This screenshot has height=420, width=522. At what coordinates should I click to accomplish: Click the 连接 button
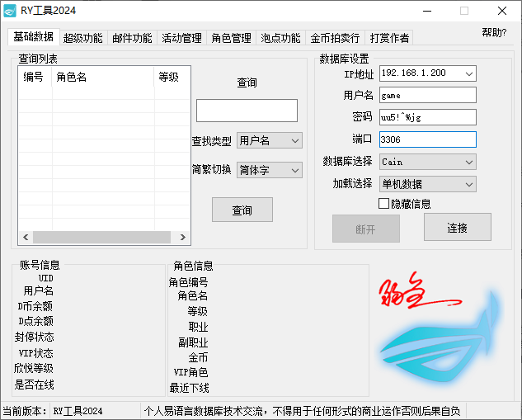[x=457, y=228]
